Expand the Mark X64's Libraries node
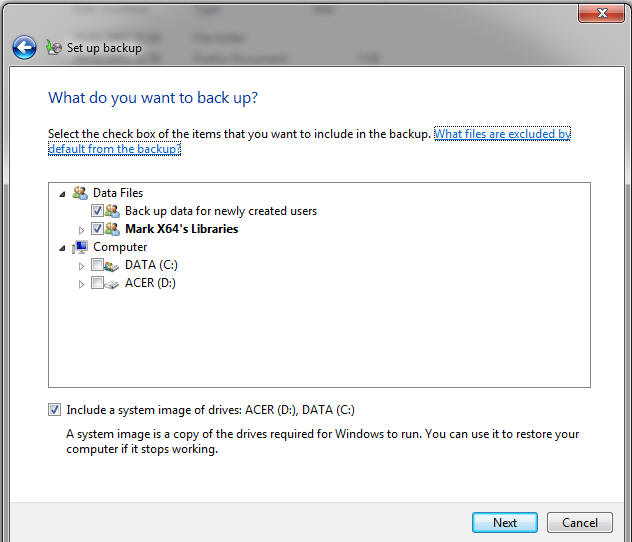Viewport: 632px width, 542px height. pos(82,230)
